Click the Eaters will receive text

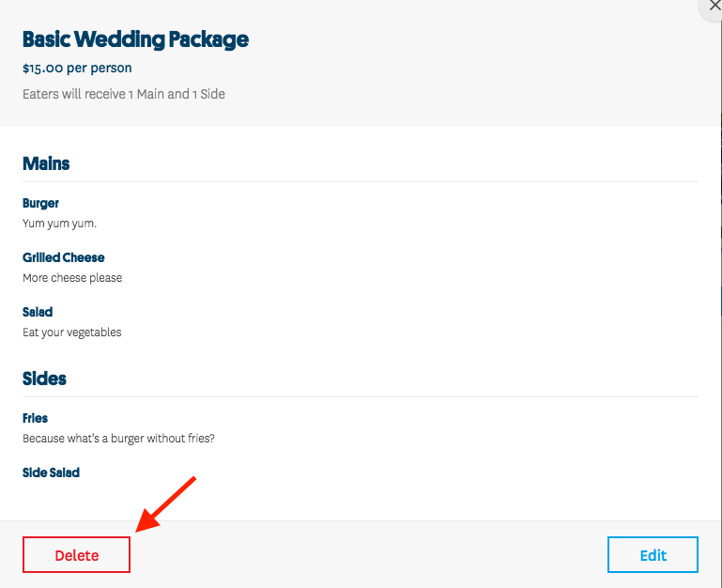pos(123,94)
